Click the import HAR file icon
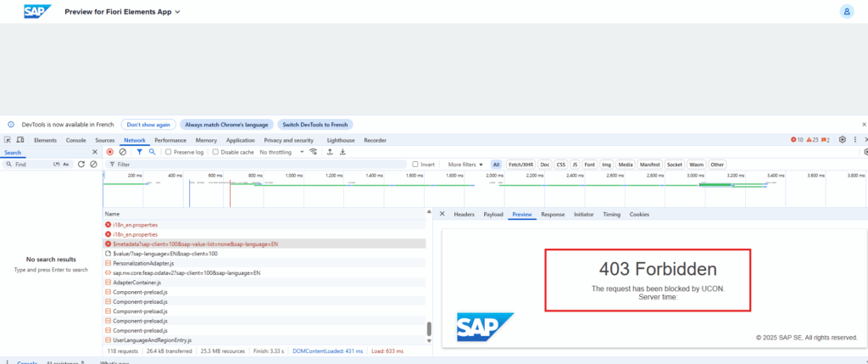 tap(330, 152)
